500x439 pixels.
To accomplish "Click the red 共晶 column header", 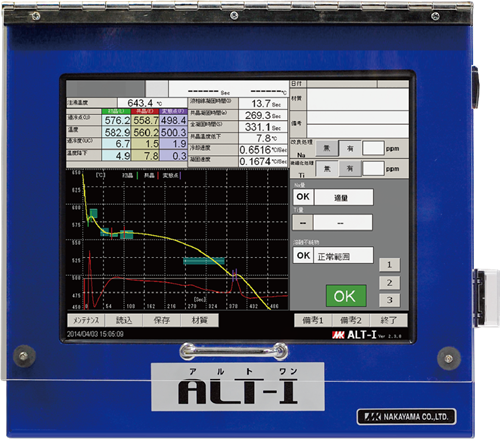I will pyautogui.click(x=145, y=111).
